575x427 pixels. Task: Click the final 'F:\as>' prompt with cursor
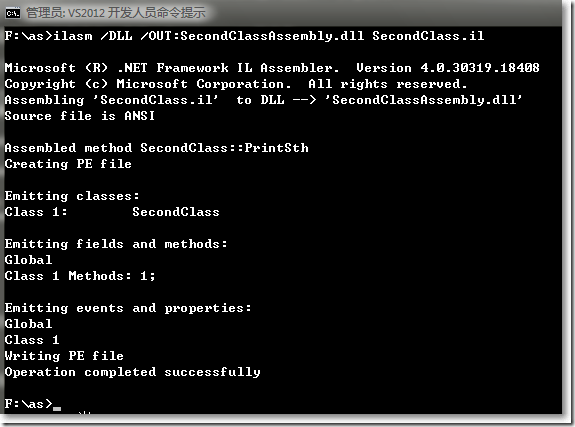(33, 404)
